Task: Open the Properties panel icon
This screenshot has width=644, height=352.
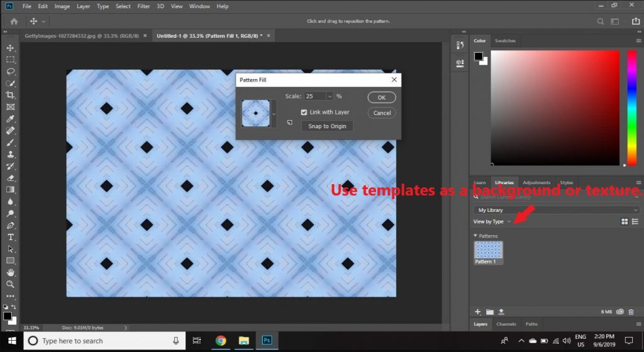Action: 460,63
